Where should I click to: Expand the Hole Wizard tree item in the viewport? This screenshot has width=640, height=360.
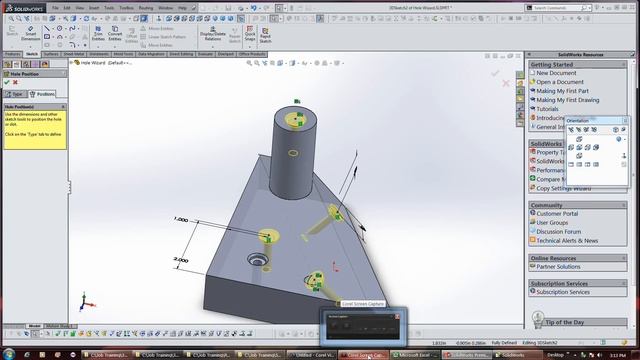click(71, 63)
